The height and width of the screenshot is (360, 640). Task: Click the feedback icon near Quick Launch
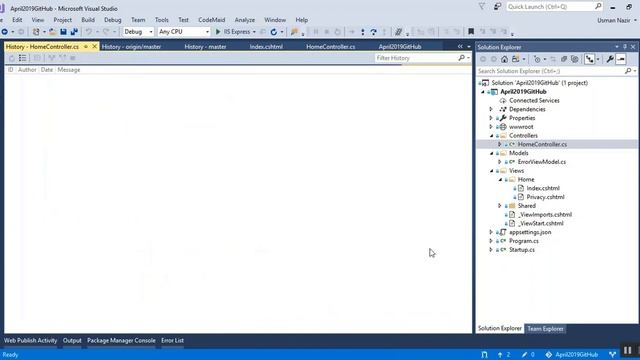point(497,7)
